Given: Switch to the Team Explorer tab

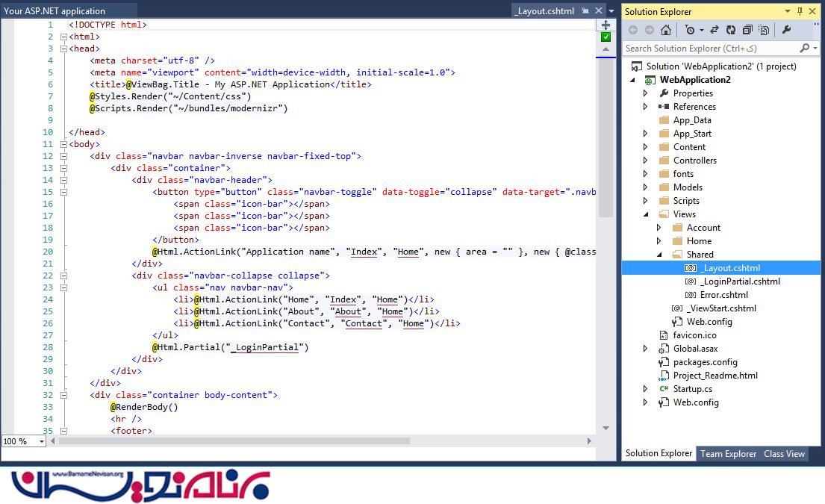Looking at the screenshot, I should pos(728,453).
